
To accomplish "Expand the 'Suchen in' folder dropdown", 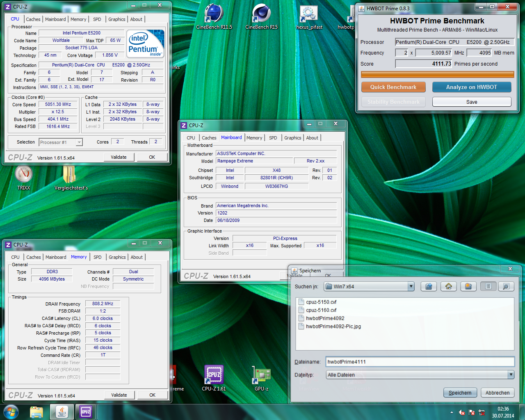I will tap(411, 286).
